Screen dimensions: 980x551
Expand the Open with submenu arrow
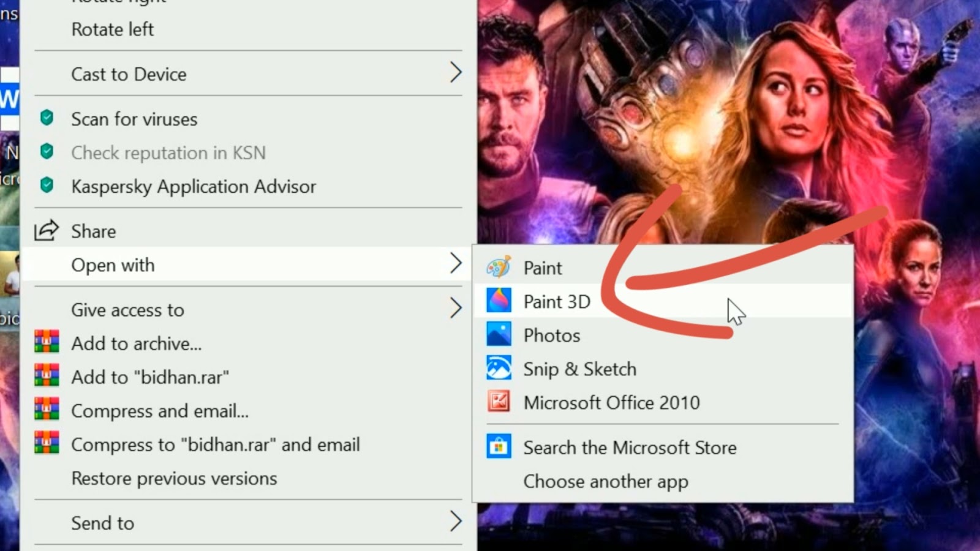point(455,263)
